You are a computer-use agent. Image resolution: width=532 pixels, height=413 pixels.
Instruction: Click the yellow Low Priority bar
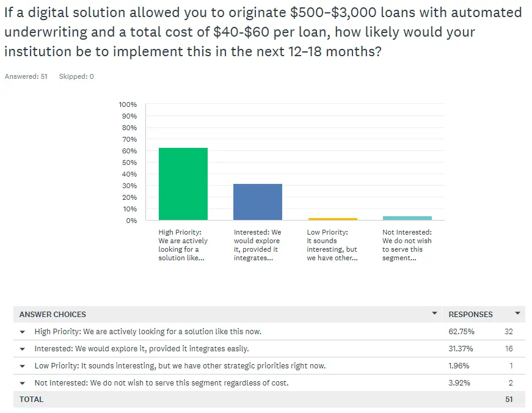pyautogui.click(x=332, y=219)
